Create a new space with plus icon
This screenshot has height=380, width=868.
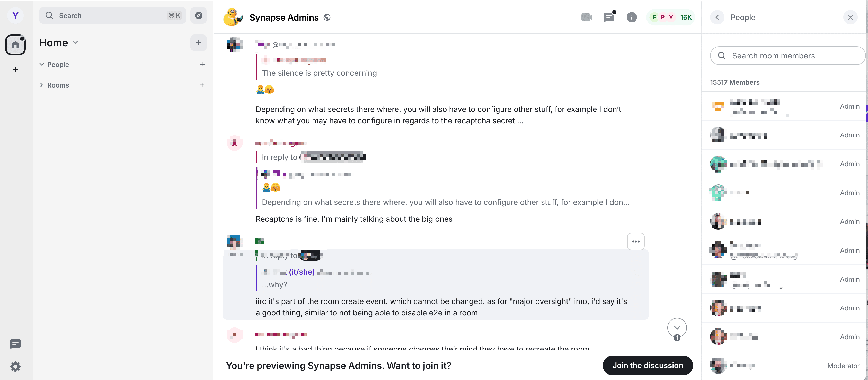(15, 70)
